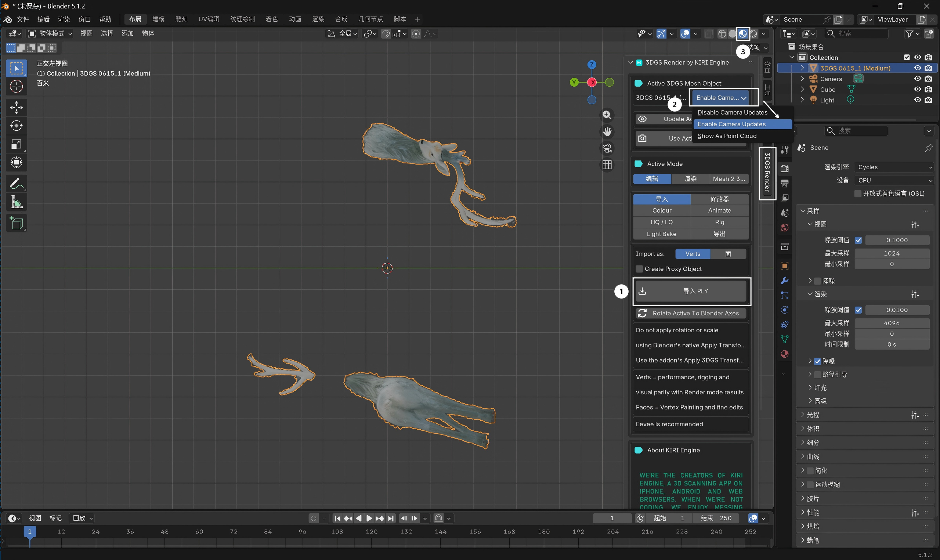Set Import as to 面
The image size is (940, 560).
[x=728, y=254]
